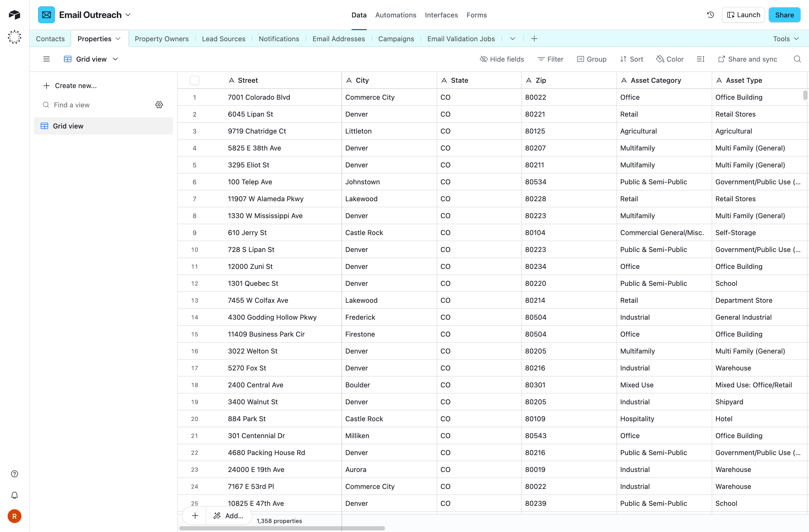Select all rows with header checkbox
The image size is (809, 532).
[x=194, y=80]
